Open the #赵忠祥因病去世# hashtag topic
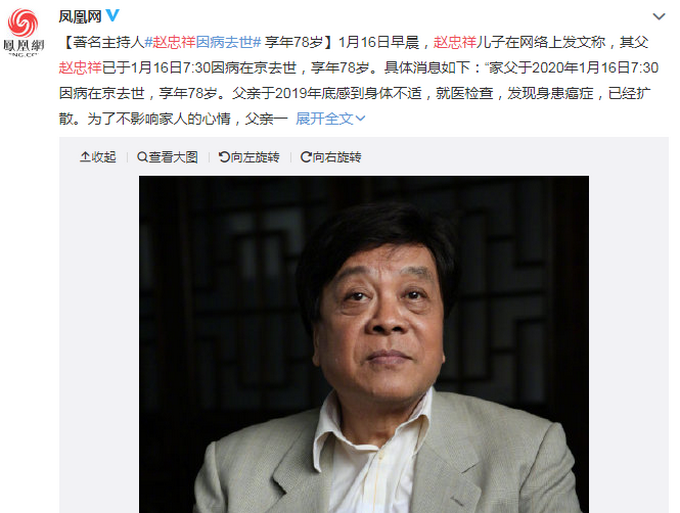The image size is (680, 513). [x=203, y=42]
